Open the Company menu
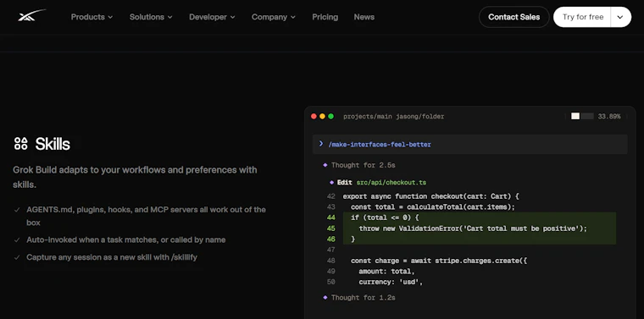This screenshot has width=644, height=319. point(273,17)
